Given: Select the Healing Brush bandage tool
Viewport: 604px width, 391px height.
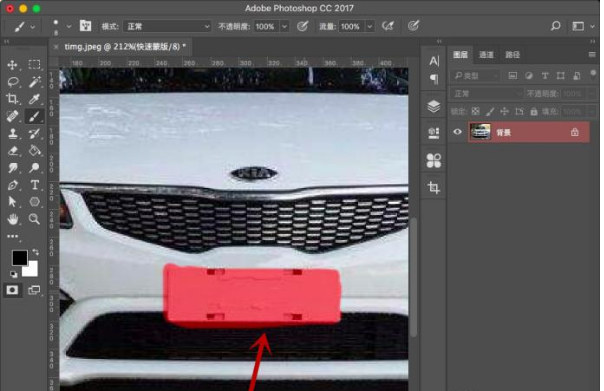Looking at the screenshot, I should [12, 116].
